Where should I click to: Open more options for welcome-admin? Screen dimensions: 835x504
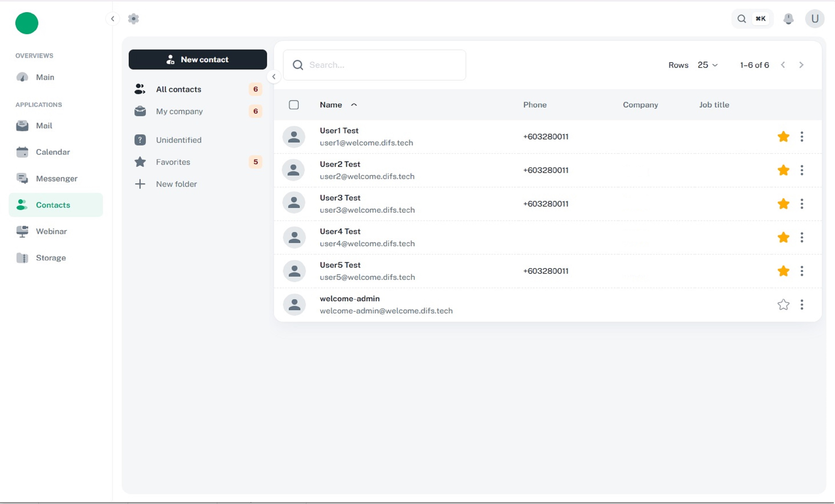[802, 305]
